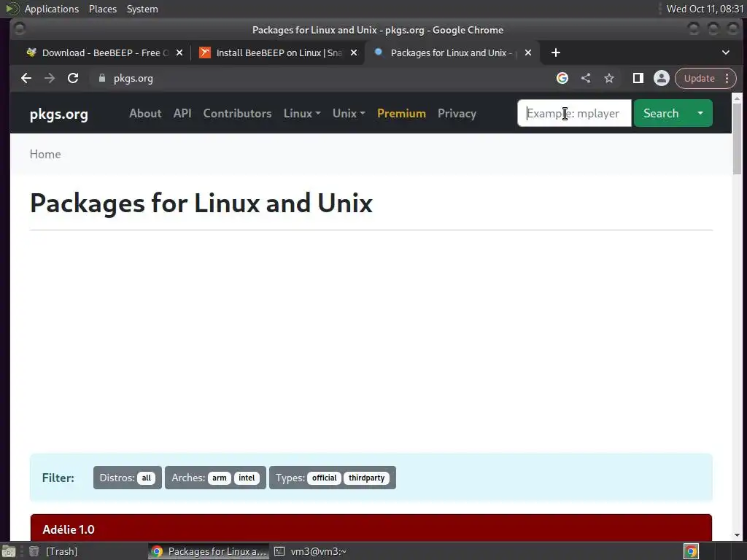Click the show desktop icon in taskbar

9,551
